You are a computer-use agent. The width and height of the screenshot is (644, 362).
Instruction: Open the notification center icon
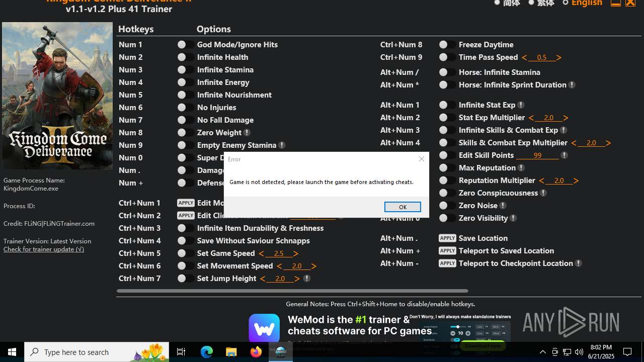(x=628, y=352)
